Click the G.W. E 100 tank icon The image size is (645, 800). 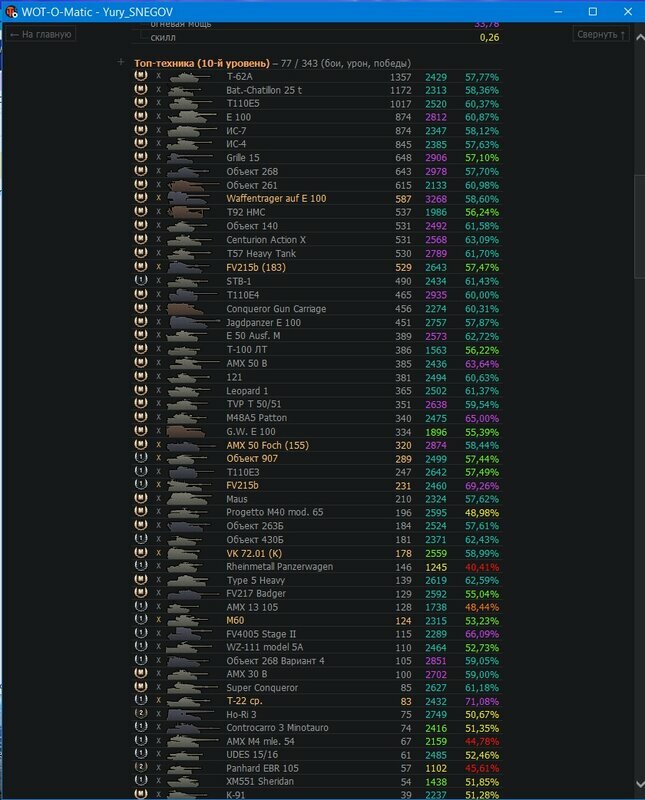coord(187,430)
